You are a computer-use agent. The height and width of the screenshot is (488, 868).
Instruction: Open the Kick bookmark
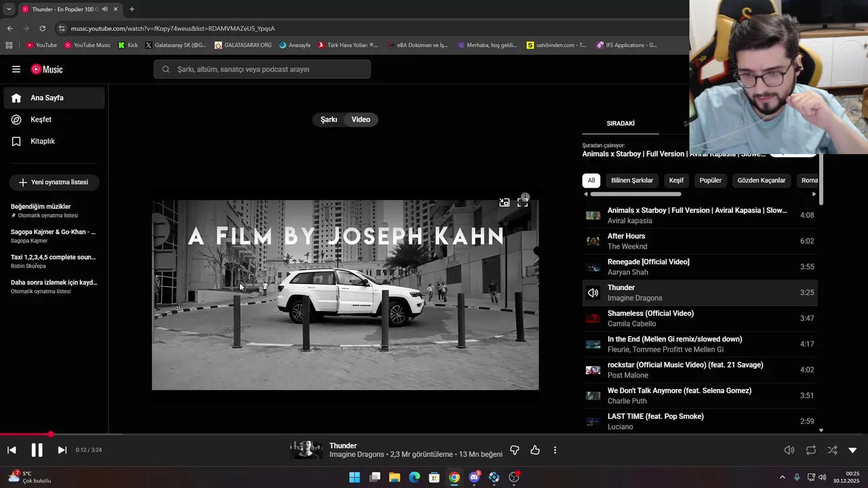127,45
